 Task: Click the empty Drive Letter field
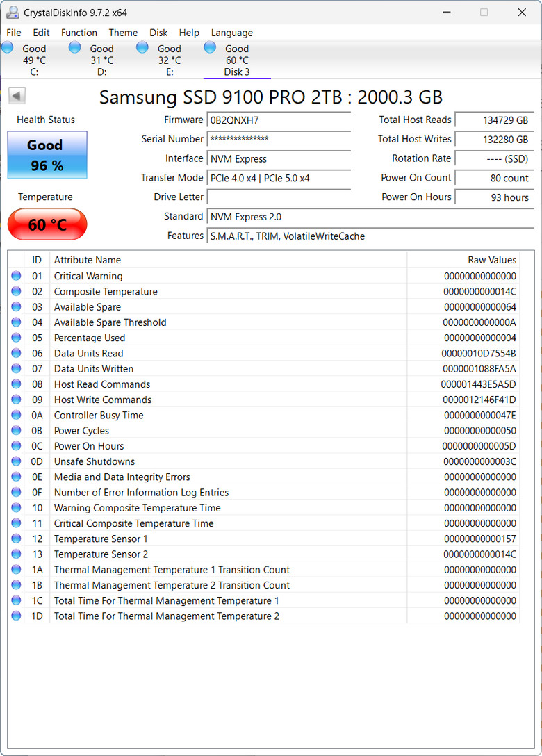(279, 197)
